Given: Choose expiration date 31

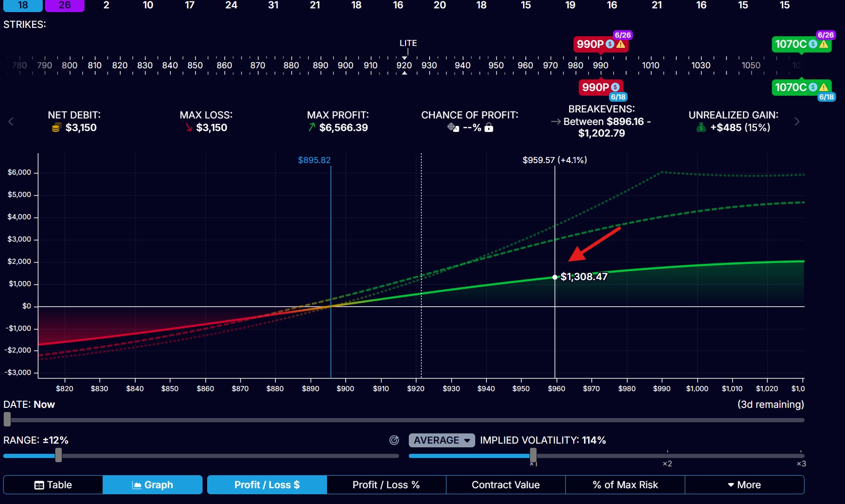Looking at the screenshot, I should [x=273, y=5].
